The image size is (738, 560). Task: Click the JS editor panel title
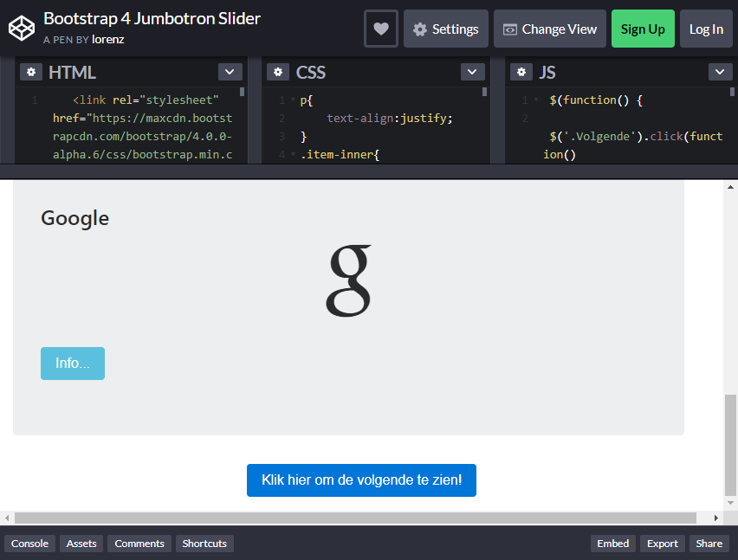click(547, 73)
